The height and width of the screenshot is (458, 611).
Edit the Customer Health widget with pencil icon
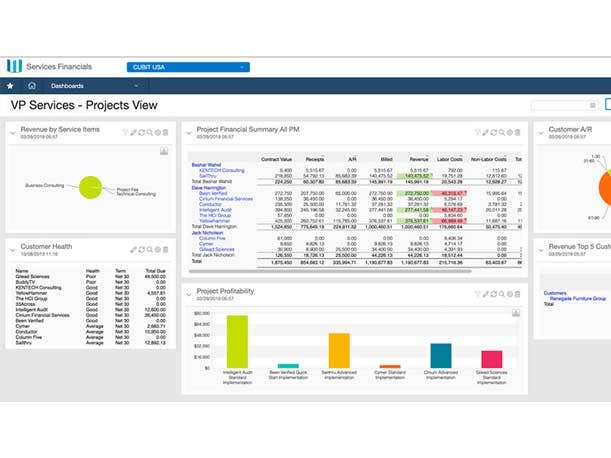(132, 247)
